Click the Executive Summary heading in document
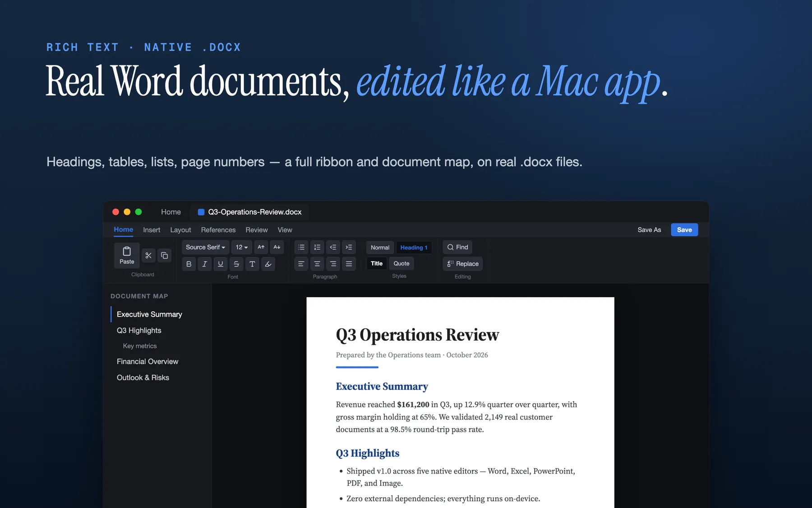 [x=382, y=387]
